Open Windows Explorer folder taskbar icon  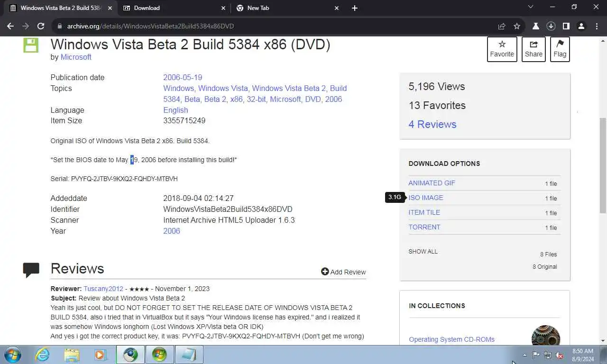(x=72, y=355)
